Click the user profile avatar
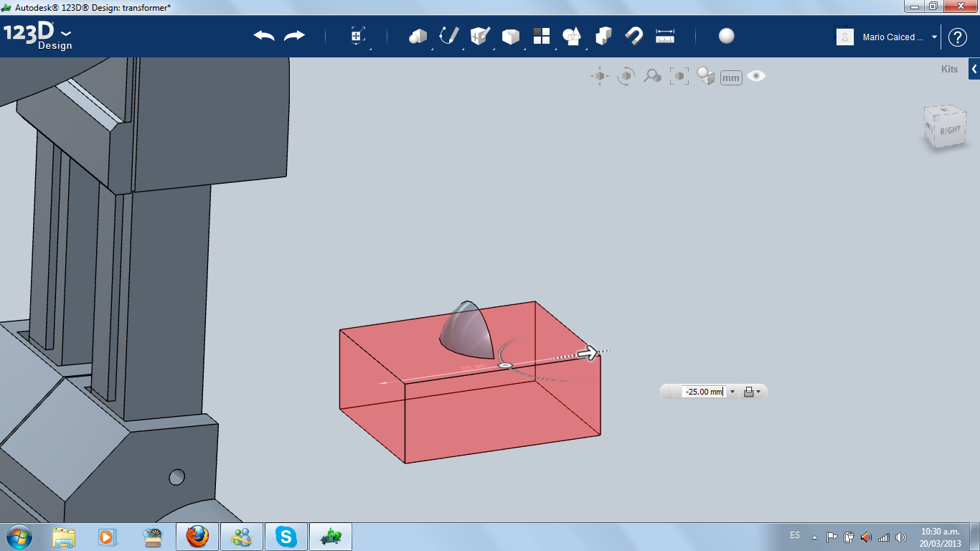 coord(845,37)
